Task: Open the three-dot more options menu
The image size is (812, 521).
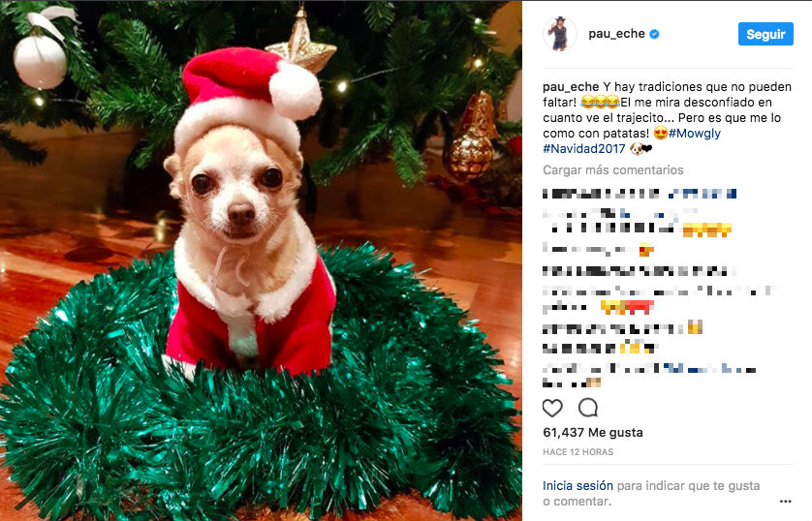Action: [x=785, y=502]
